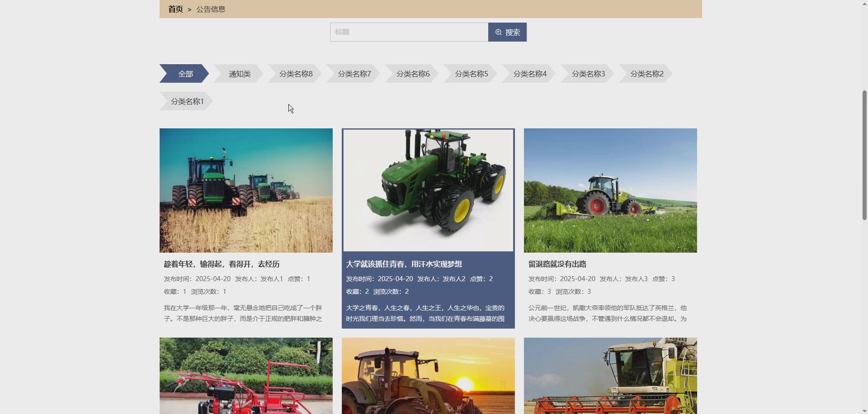Click the 搜索 search button
This screenshot has width=868, height=414.
(x=507, y=32)
